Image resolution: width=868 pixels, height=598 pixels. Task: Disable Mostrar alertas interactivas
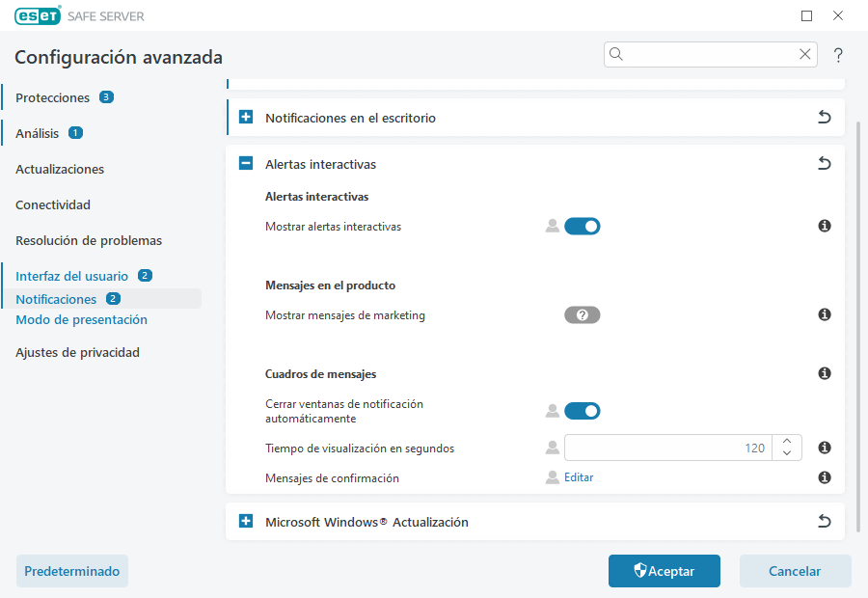tap(583, 226)
